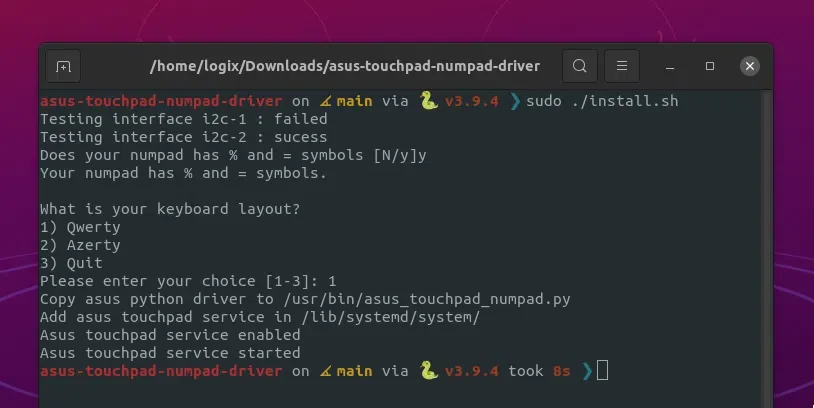Click the title bar path asus-touchpad-numpad-driver
The image size is (814, 408).
(345, 66)
